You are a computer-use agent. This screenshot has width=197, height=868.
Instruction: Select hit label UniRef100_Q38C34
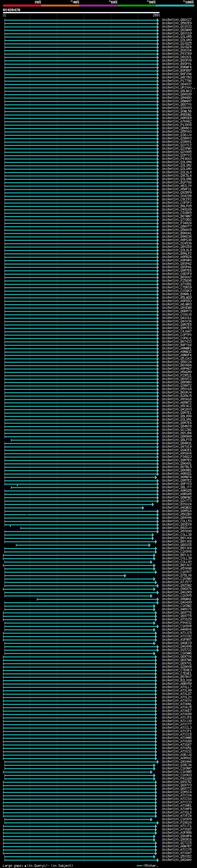click(177, 765)
